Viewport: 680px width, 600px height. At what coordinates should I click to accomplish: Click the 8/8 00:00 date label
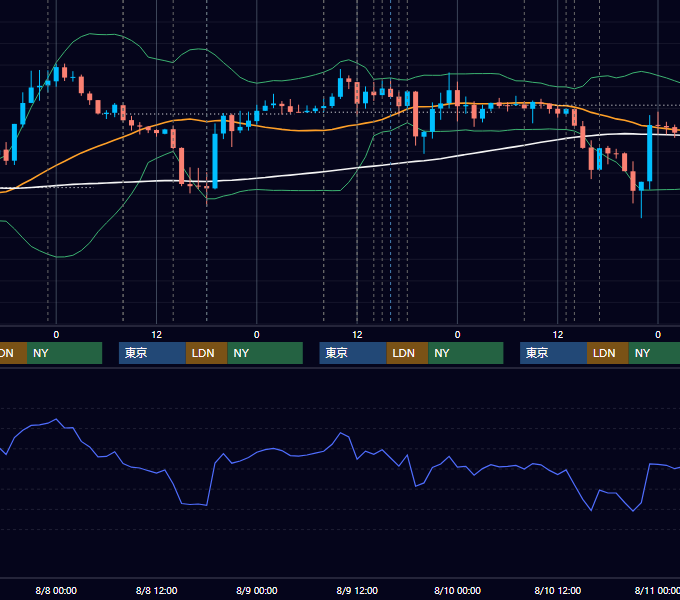(56, 590)
